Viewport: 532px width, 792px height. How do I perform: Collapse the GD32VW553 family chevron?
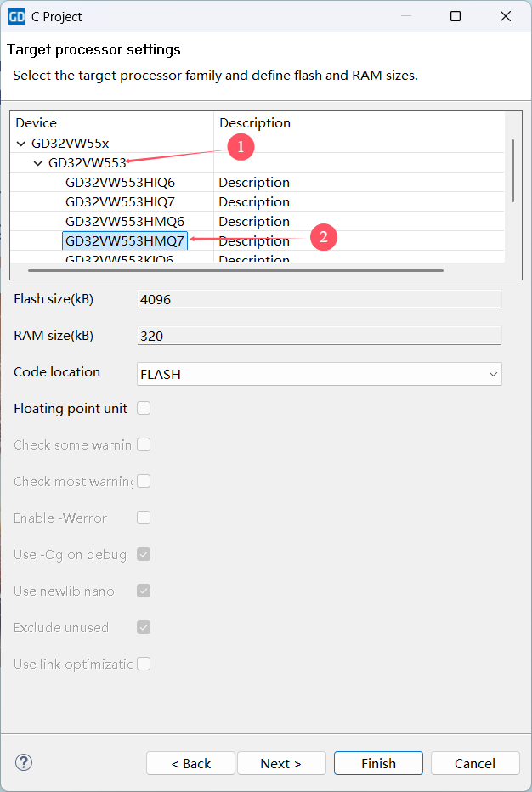click(38, 163)
